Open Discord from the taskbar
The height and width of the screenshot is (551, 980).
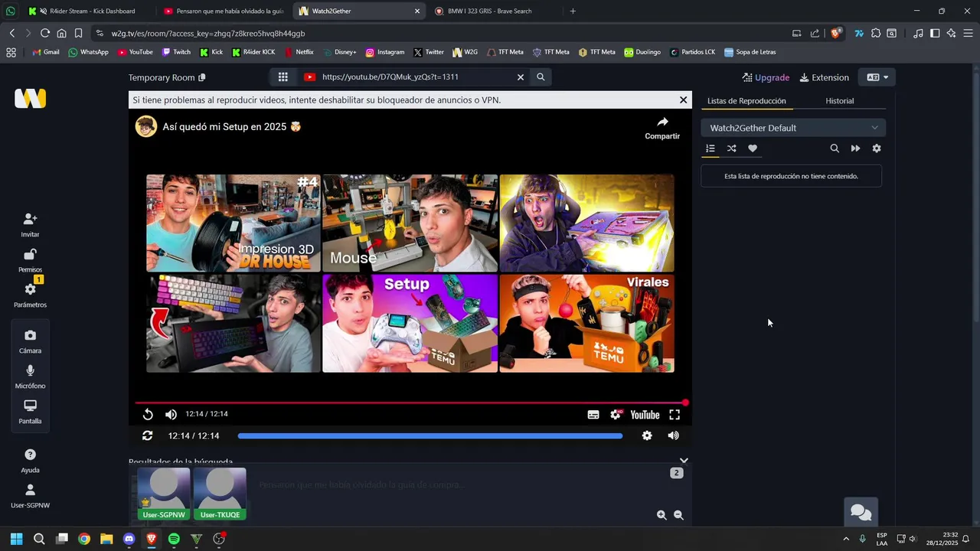pos(129,539)
